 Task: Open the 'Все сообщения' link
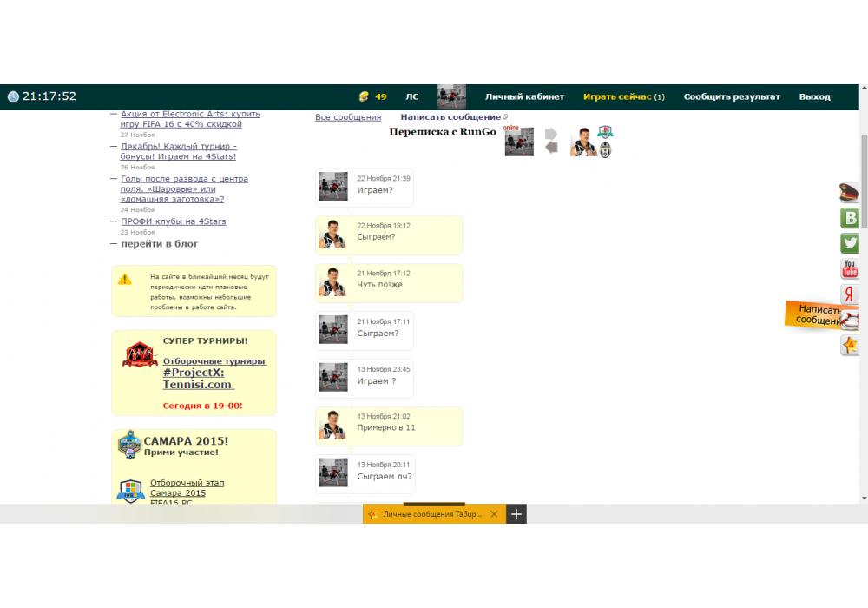(x=348, y=117)
